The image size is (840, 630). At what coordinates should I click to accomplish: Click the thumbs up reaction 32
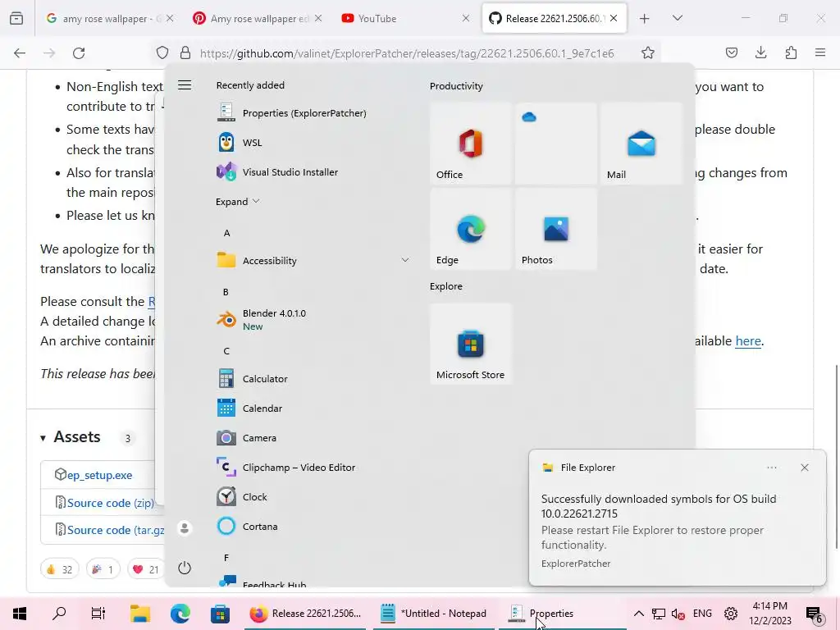(x=59, y=569)
